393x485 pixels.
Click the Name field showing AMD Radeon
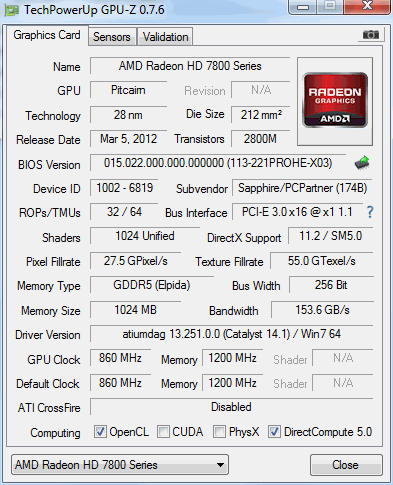point(190,66)
